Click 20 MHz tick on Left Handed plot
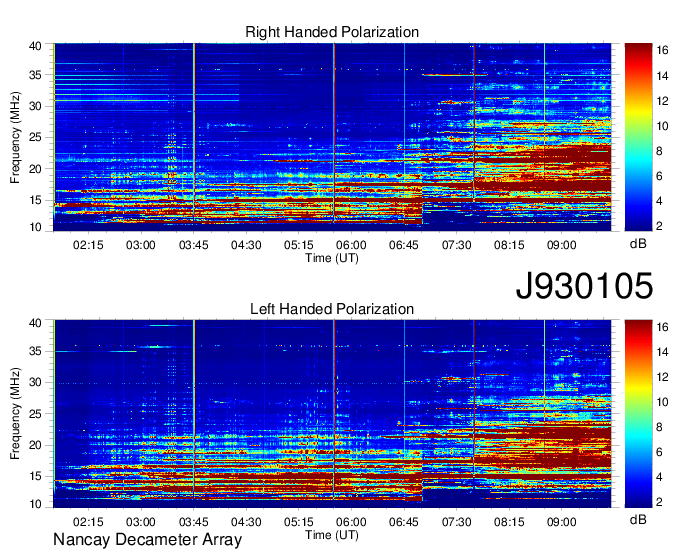This screenshot has height=552, width=680. click(35, 445)
